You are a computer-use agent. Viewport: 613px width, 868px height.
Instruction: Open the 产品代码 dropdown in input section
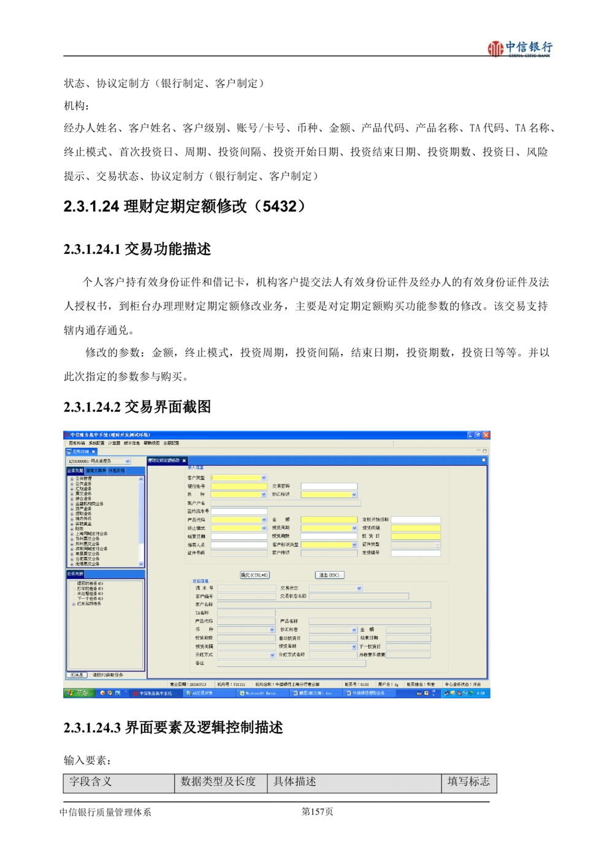coord(264,520)
